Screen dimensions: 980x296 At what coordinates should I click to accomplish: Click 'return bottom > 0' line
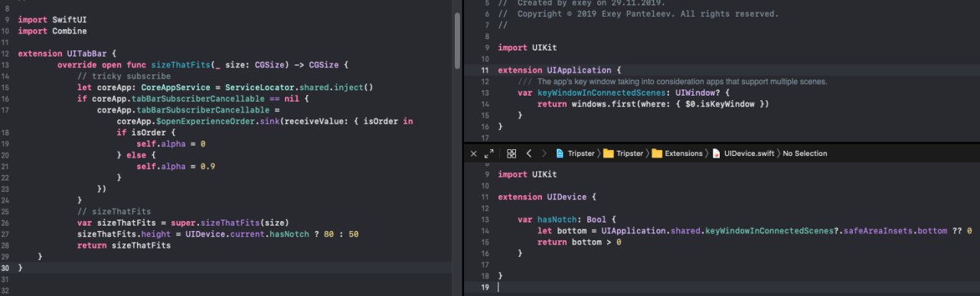click(x=579, y=242)
